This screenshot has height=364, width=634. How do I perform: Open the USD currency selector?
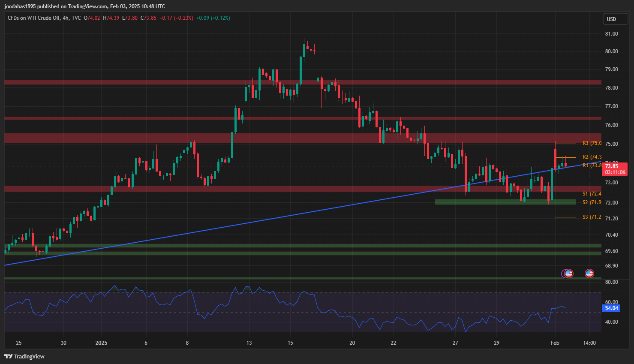616,19
